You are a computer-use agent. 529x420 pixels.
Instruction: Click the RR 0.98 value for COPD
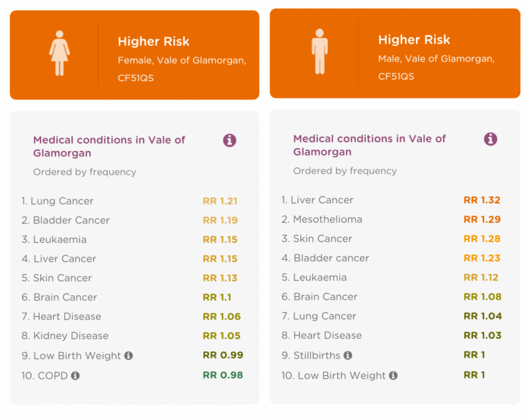click(223, 375)
